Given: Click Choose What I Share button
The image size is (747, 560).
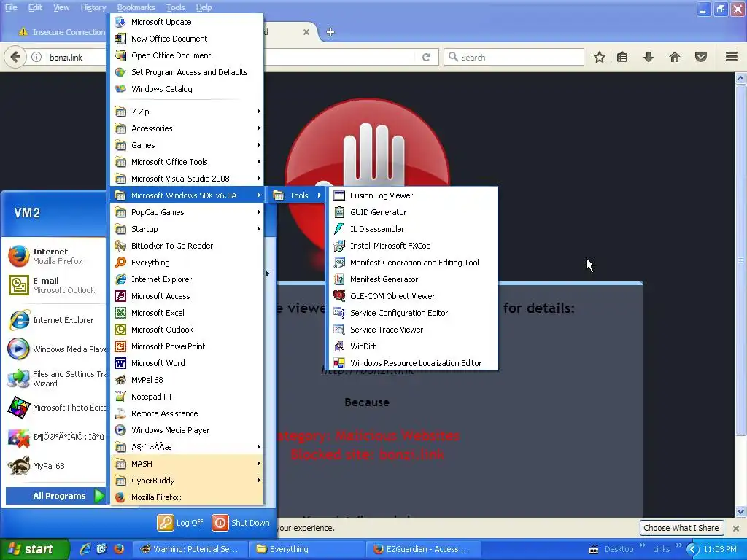Looking at the screenshot, I should pyautogui.click(x=681, y=528).
